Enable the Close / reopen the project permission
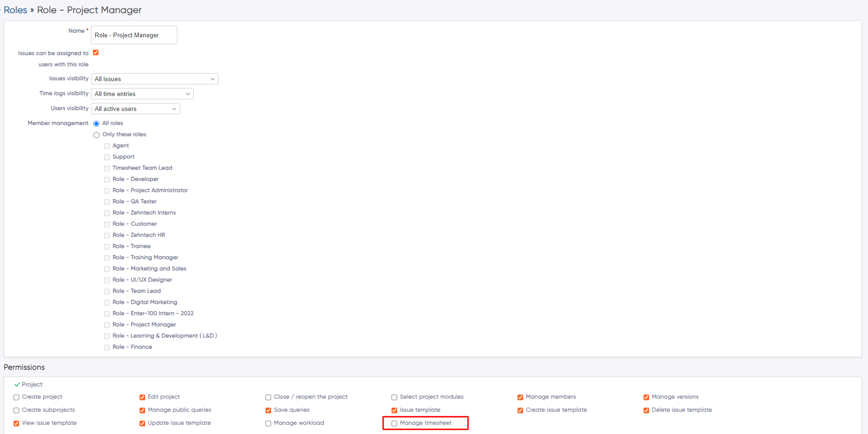Viewport: 868px width, 434px height. pyautogui.click(x=268, y=397)
